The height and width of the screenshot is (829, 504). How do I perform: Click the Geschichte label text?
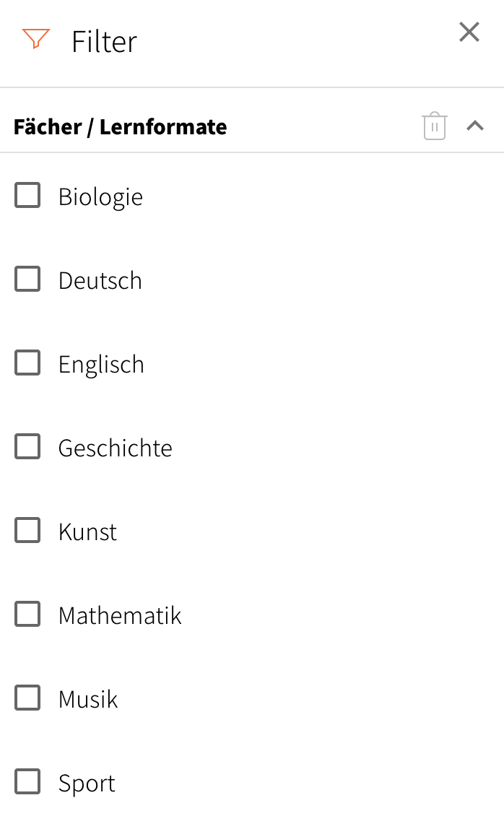[115, 448]
